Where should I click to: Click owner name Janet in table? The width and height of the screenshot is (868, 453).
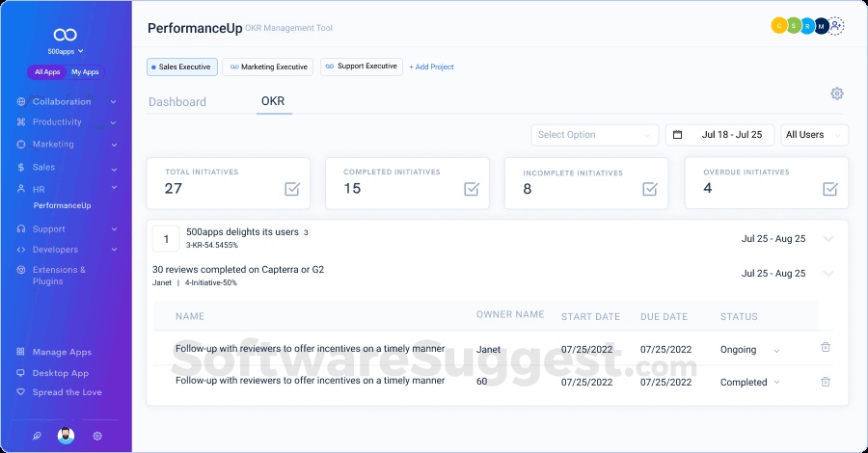pyautogui.click(x=488, y=350)
